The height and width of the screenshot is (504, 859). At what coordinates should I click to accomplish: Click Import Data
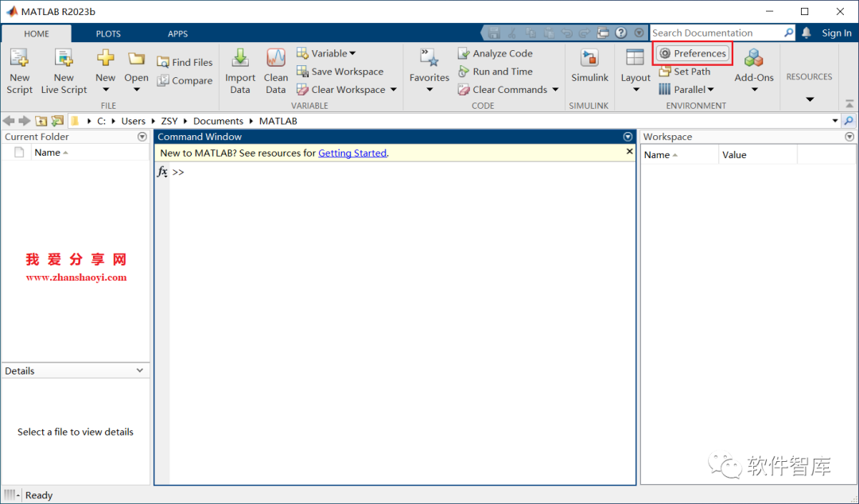pyautogui.click(x=240, y=72)
